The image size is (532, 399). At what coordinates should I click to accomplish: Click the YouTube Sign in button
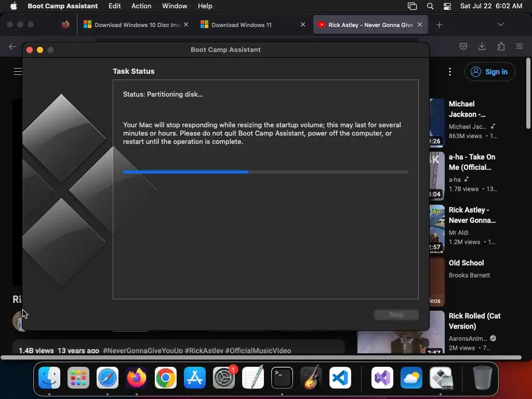pyautogui.click(x=490, y=72)
